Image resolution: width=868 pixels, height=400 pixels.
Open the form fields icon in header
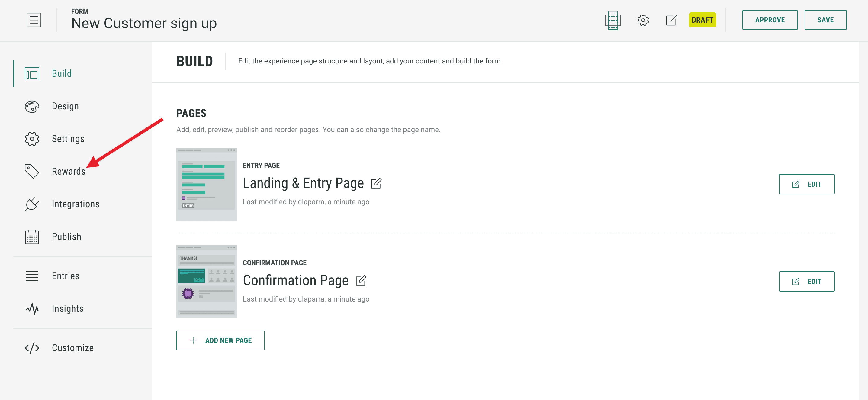point(612,20)
